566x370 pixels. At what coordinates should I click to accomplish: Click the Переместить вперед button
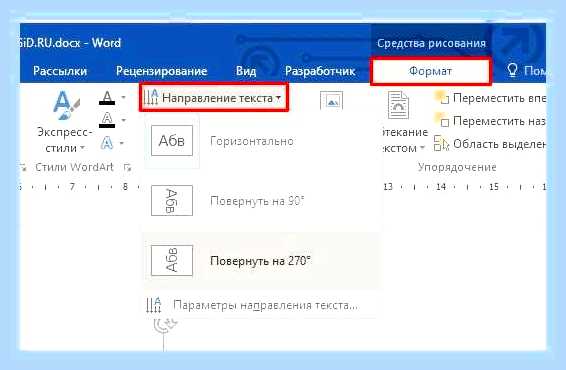(491, 98)
